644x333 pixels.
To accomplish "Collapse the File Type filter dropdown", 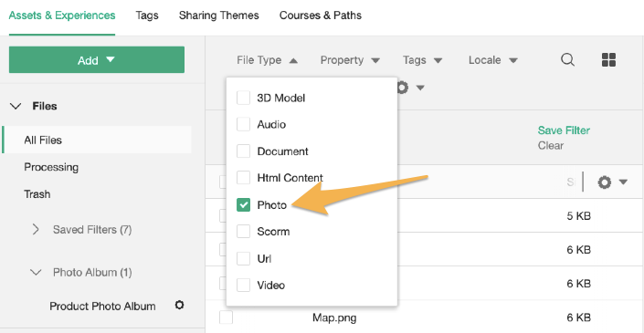I will [267, 60].
